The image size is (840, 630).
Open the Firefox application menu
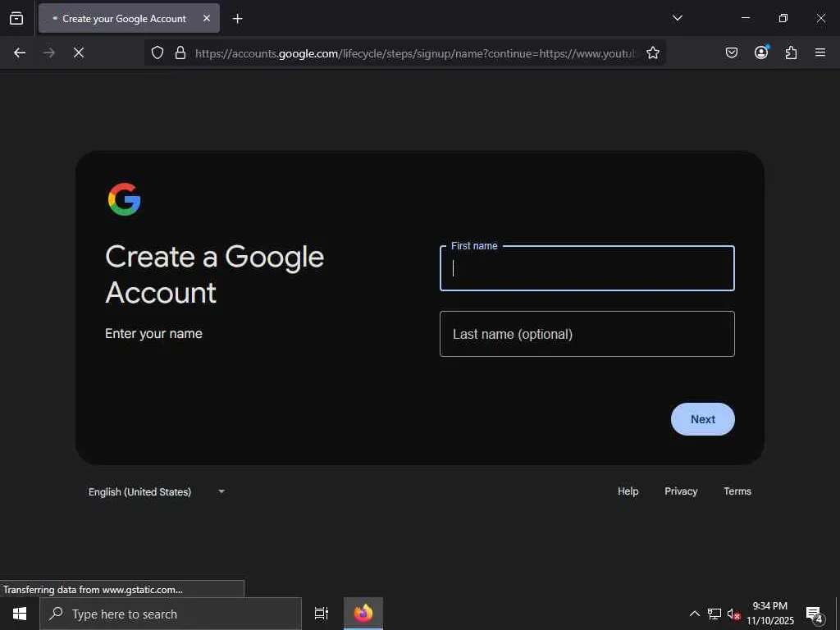820,52
